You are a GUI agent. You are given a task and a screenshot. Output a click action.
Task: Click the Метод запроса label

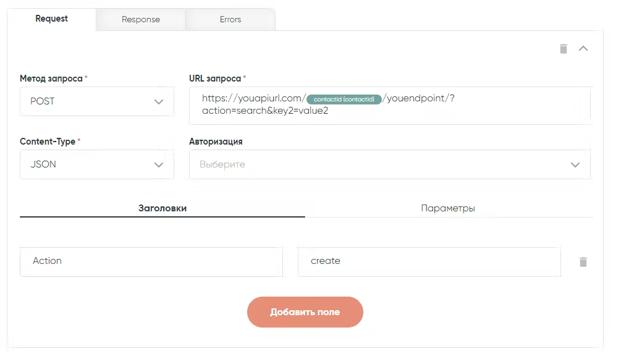pos(51,78)
